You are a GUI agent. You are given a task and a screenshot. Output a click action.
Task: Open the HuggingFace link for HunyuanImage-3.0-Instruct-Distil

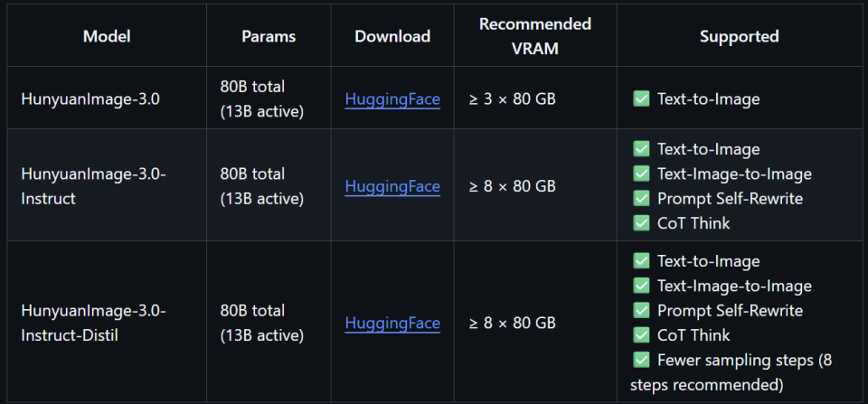click(392, 323)
